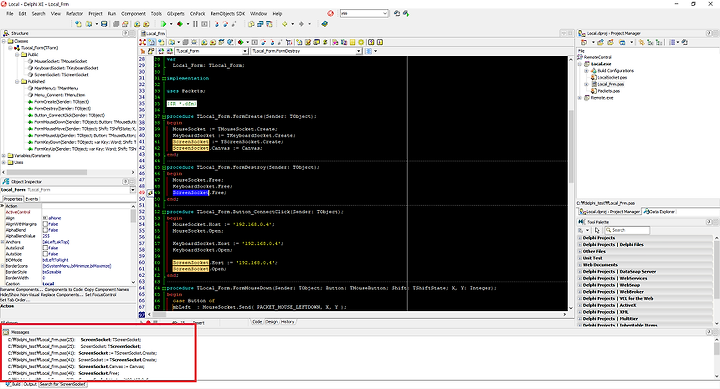Expand the BorderIcons property
The image size is (720, 389).
[x=2, y=266]
